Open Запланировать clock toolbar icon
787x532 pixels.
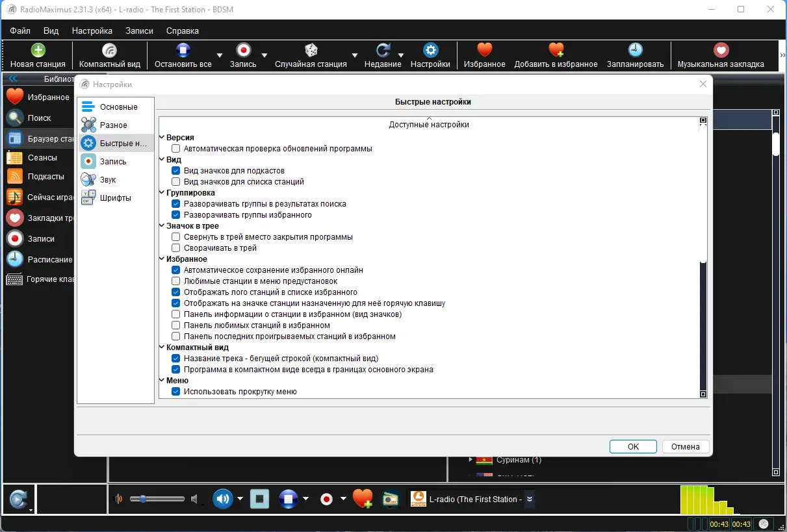click(635, 51)
